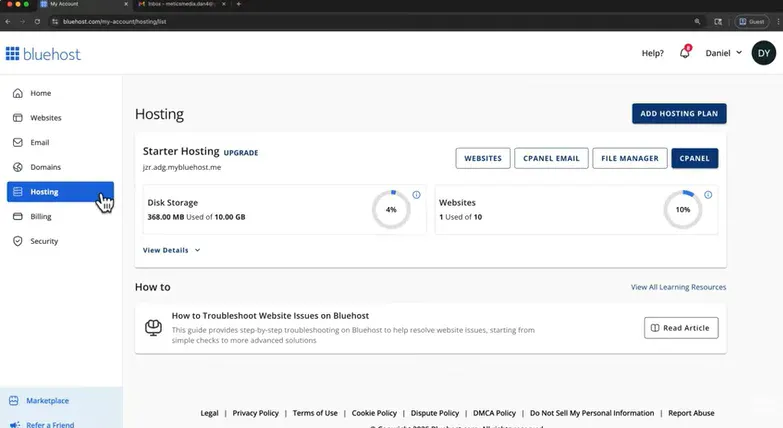Switch to the Inbox Gmail tab
The image size is (783, 428).
181,4
